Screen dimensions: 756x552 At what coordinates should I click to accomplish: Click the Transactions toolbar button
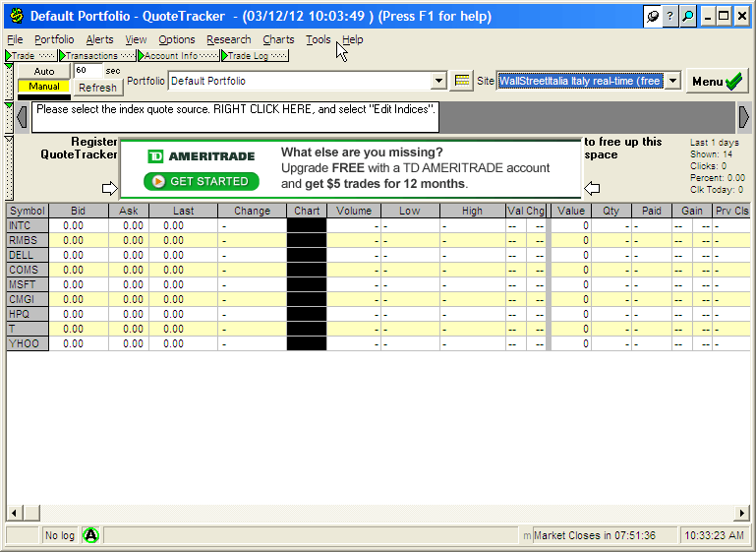coord(97,55)
